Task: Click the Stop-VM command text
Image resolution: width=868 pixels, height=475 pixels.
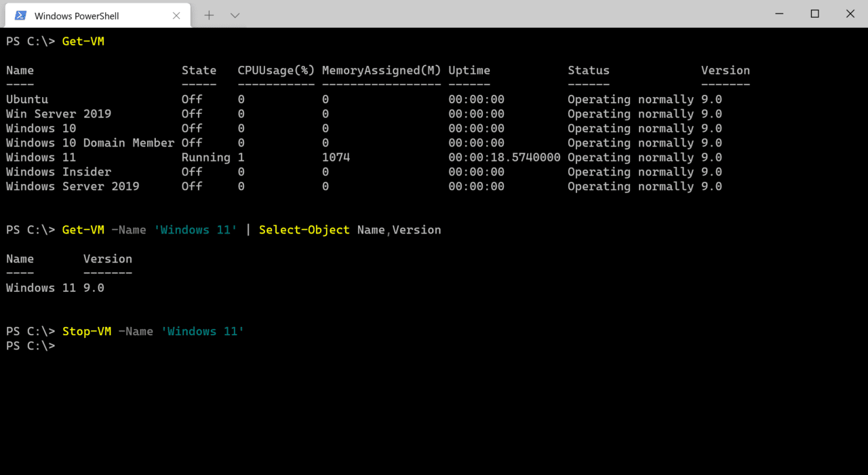Action: (x=87, y=332)
